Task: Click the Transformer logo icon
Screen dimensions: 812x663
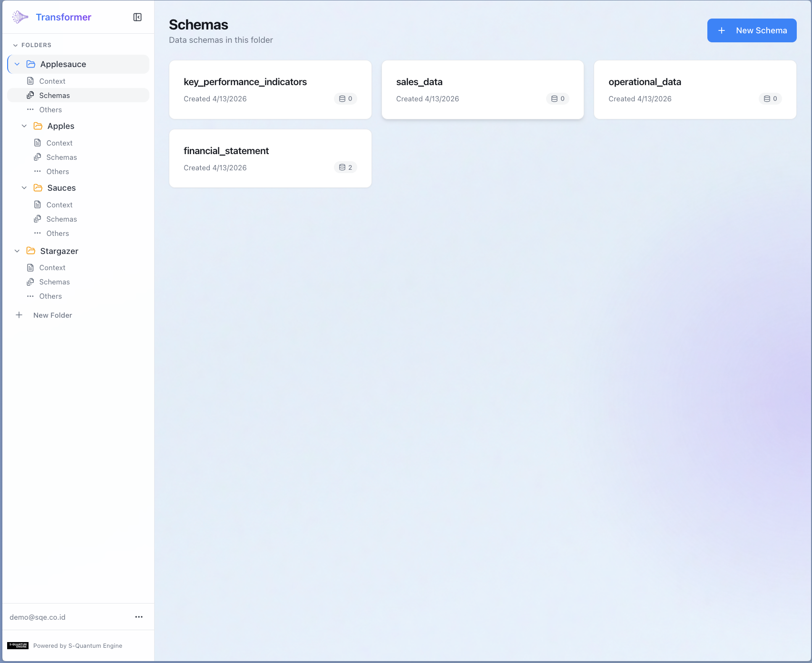Action: 20,17
